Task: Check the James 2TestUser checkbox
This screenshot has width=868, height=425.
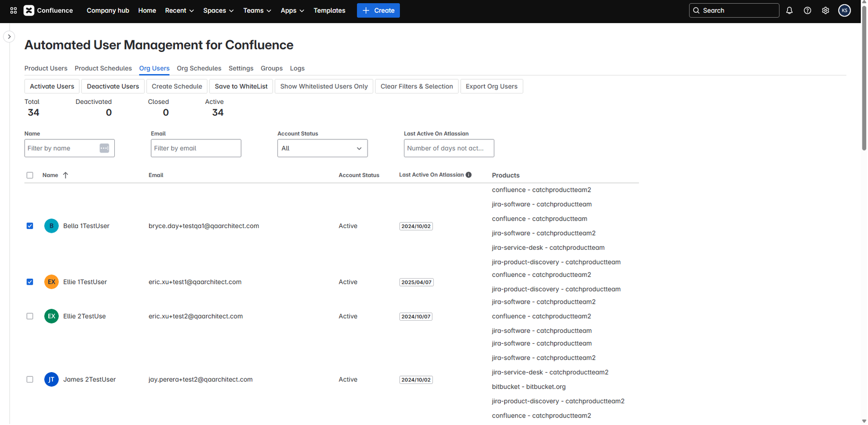Action: pyautogui.click(x=30, y=380)
